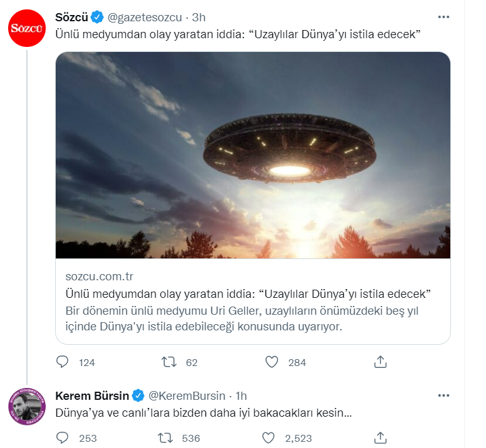Image resolution: width=486 pixels, height=448 pixels.
Task: Reply to Kerem Bürsin's tweet
Action: point(63,438)
